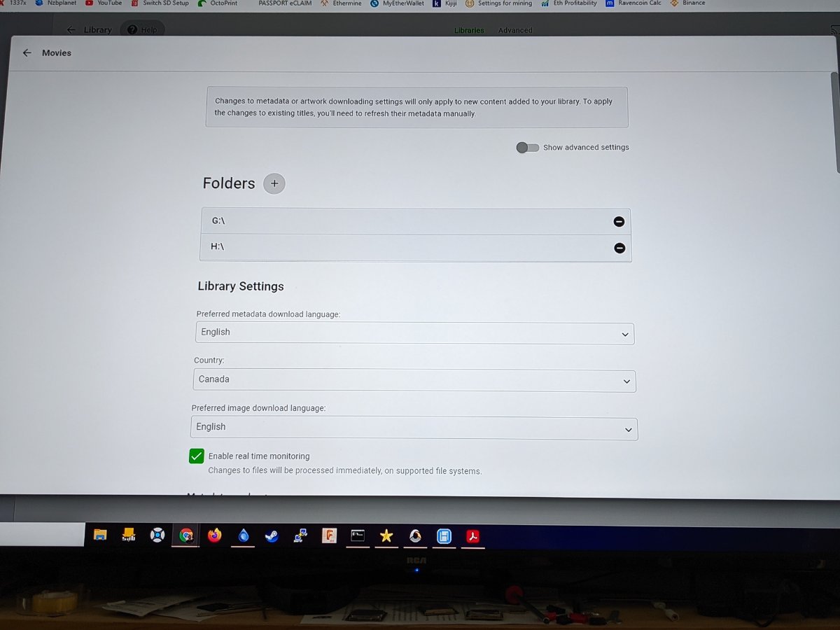Open the Ravencoin Calc bookmark
Viewport: 840px width, 630px height.
point(633,3)
